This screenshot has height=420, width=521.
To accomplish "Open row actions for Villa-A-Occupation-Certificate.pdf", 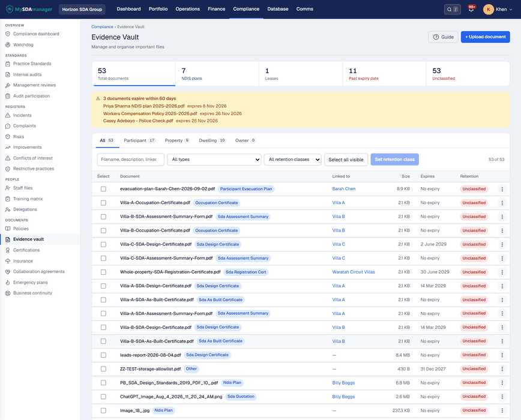I will [x=502, y=203].
